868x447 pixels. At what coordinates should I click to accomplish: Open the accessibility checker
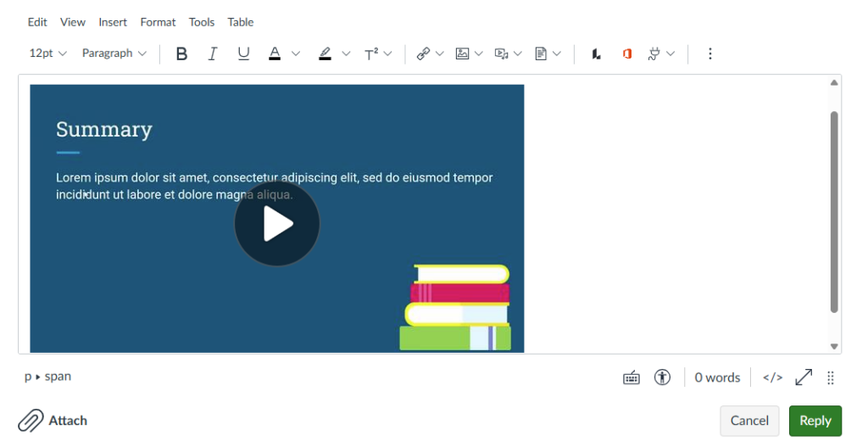click(662, 377)
